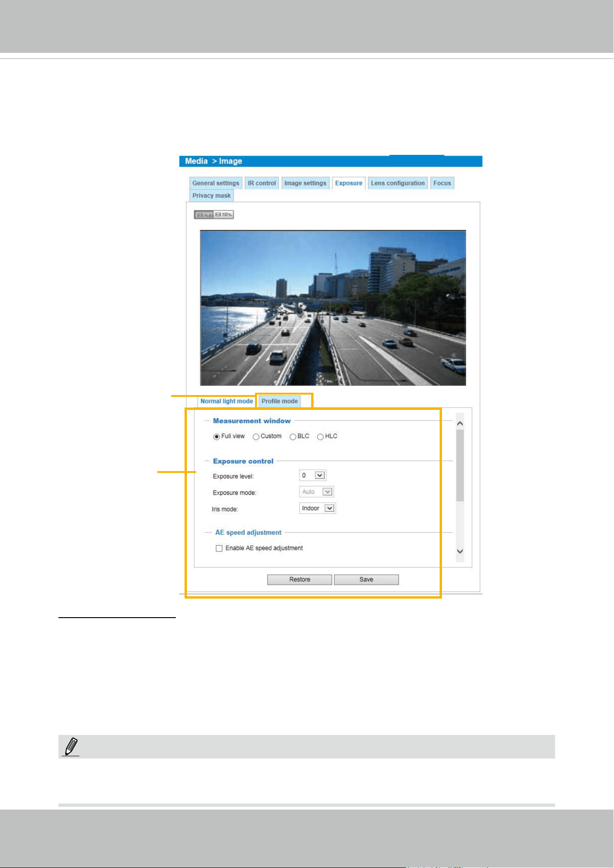Switch to the Profile mode tab
This screenshot has height=868, width=614.
(x=280, y=402)
